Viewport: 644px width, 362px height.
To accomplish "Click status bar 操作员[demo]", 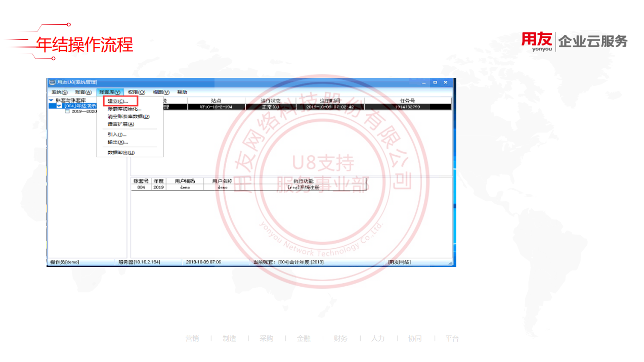I will point(64,262).
